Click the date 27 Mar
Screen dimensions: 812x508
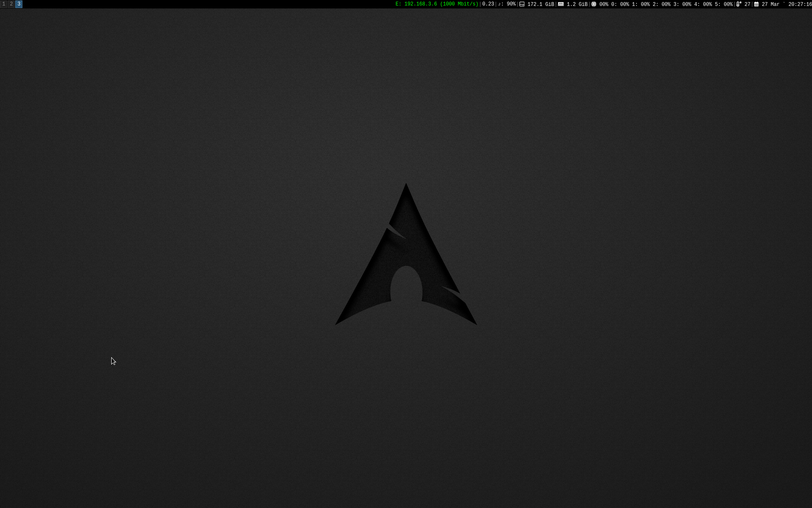pyautogui.click(x=771, y=4)
